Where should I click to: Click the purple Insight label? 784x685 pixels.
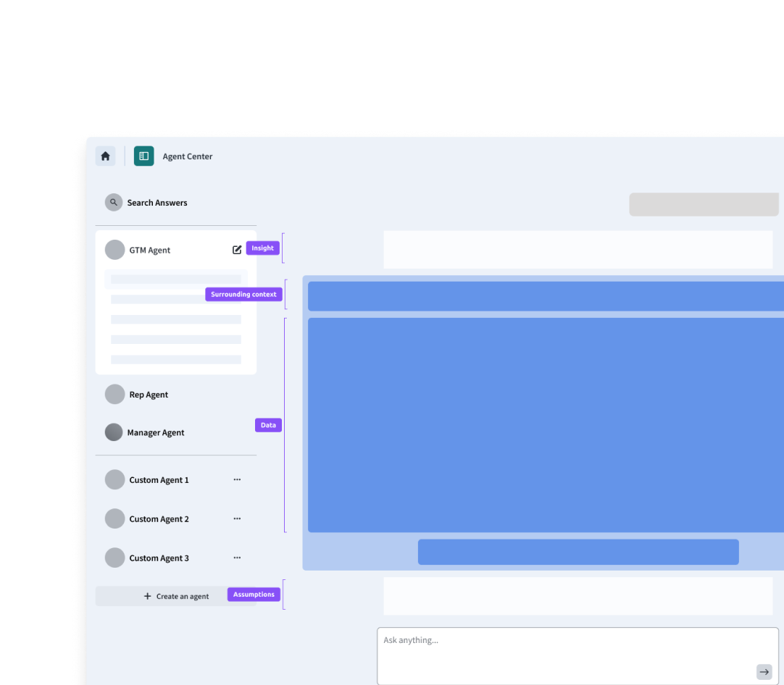tap(262, 248)
